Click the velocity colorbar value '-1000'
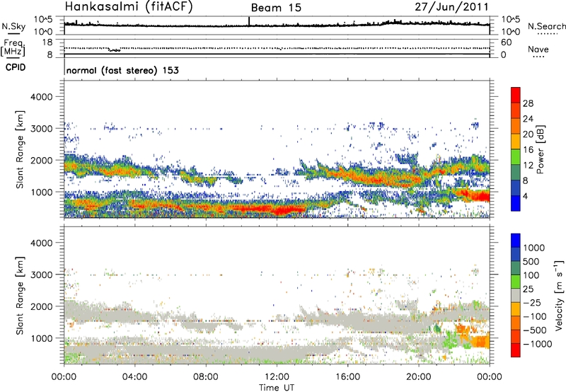This screenshot has width=566, height=392. click(538, 344)
